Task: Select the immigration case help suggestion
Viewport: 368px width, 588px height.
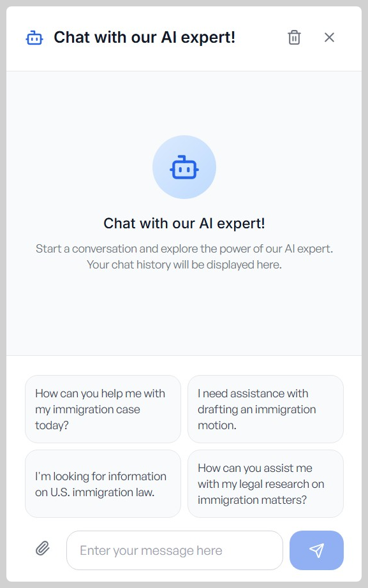Action: click(x=102, y=409)
